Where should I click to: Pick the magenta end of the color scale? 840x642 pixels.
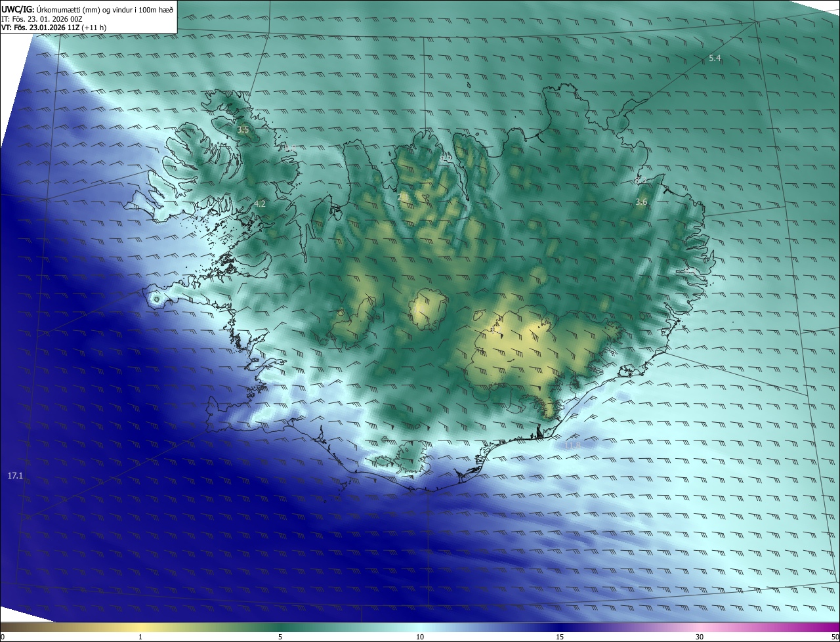pos(830,627)
